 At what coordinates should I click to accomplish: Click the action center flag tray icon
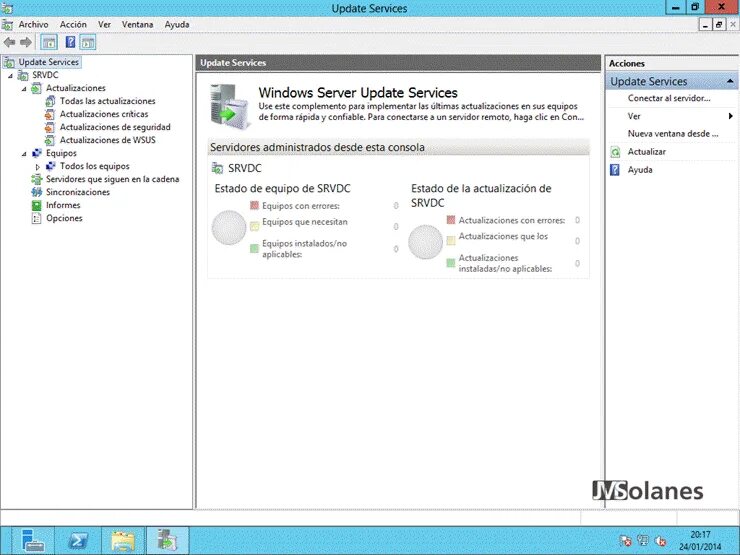(625, 540)
